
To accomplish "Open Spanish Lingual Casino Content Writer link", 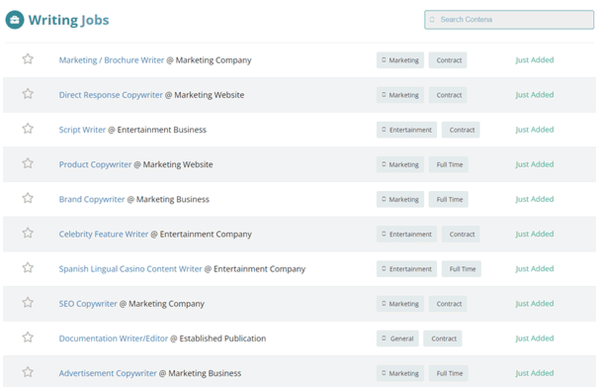I will (x=130, y=269).
